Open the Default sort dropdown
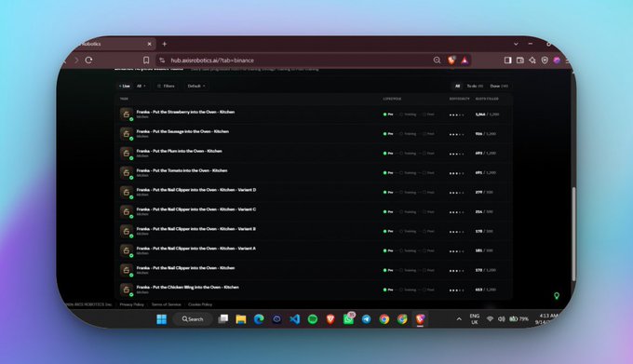Viewport: 633px width, 364px height. [196, 86]
